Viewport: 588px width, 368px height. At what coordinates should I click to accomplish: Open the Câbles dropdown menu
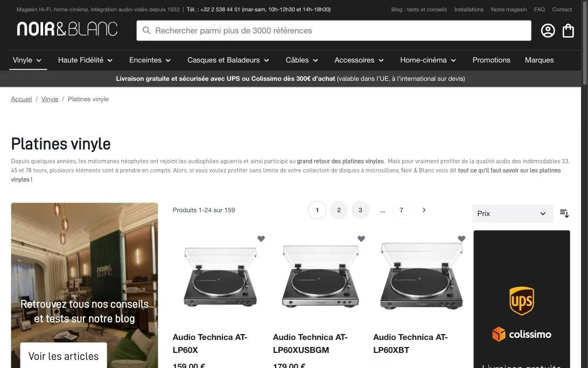click(x=302, y=60)
